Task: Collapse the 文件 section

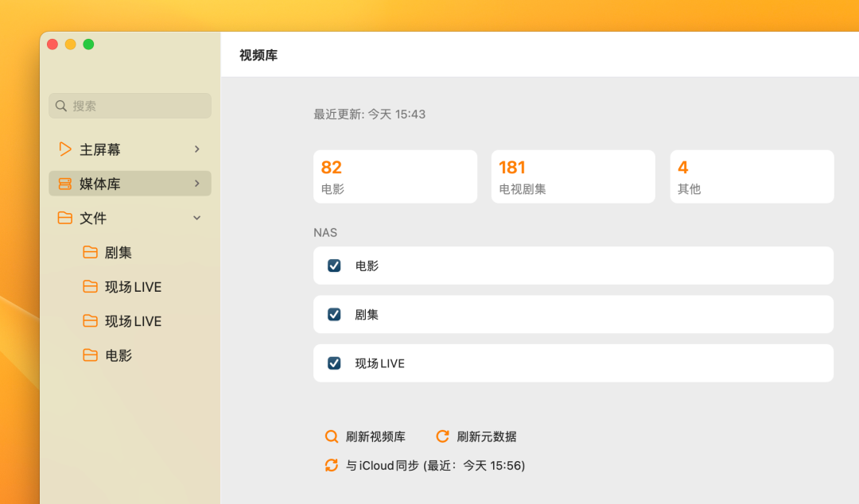Action: 196,218
